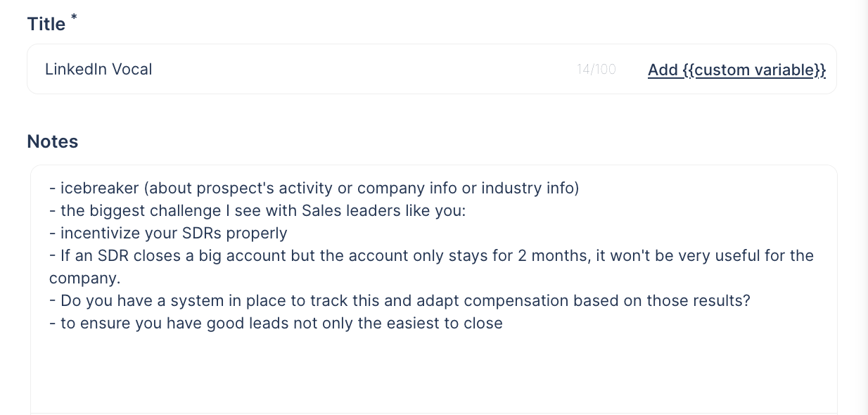868x415 pixels.
Task: Click the incentivize your SDRs properly line
Action: pyautogui.click(x=168, y=233)
